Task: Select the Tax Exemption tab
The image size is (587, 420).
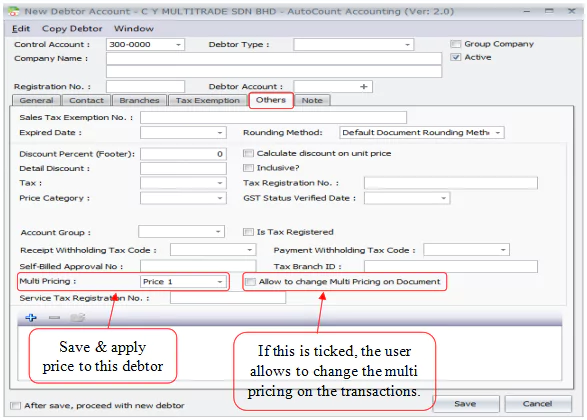Action: [208, 100]
